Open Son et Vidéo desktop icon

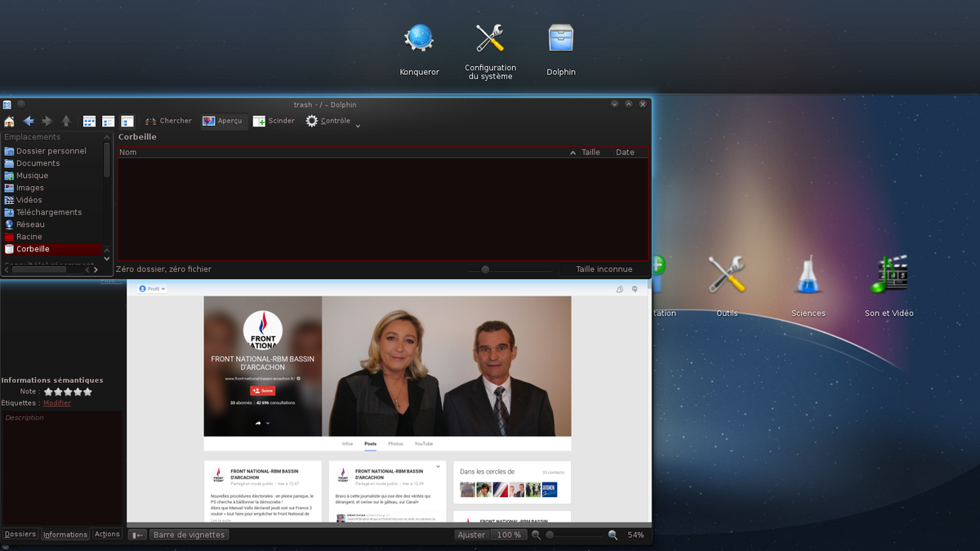tap(889, 286)
